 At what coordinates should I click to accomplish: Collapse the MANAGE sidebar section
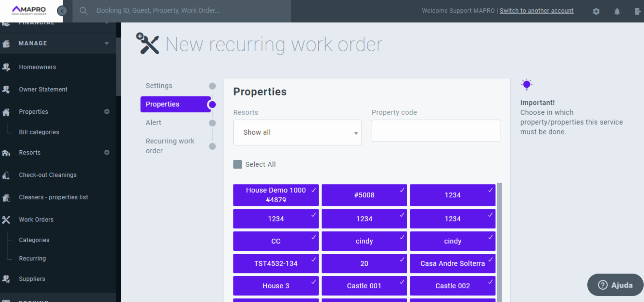coord(106,43)
